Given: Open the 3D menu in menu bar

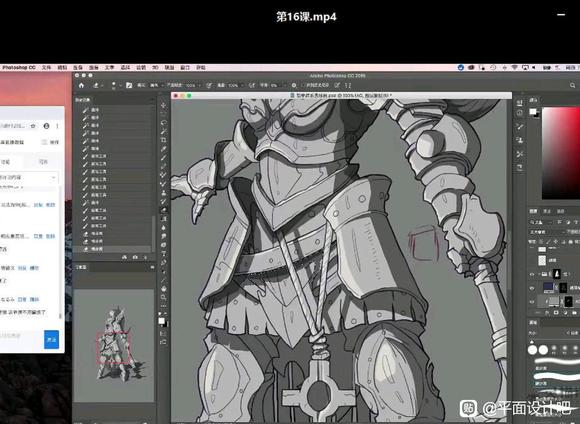Looking at the screenshot, I should pyautogui.click(x=155, y=68).
